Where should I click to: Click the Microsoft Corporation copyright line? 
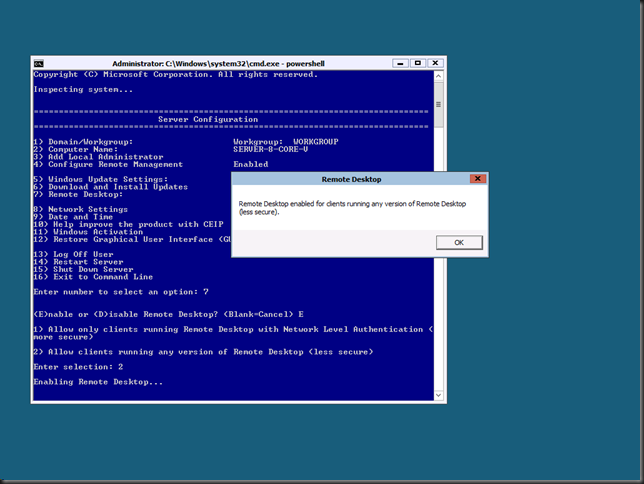pyautogui.click(x=175, y=74)
